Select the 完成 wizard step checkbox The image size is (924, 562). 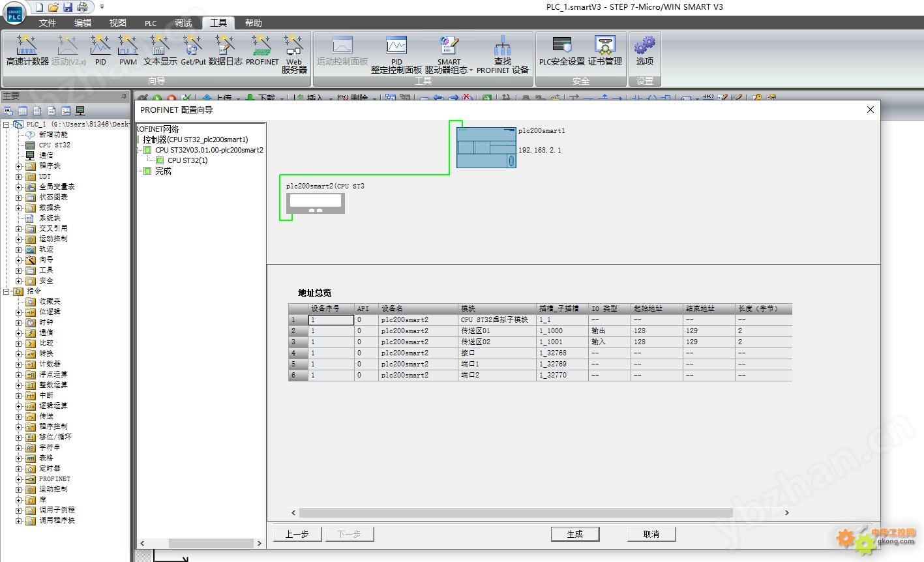click(147, 171)
